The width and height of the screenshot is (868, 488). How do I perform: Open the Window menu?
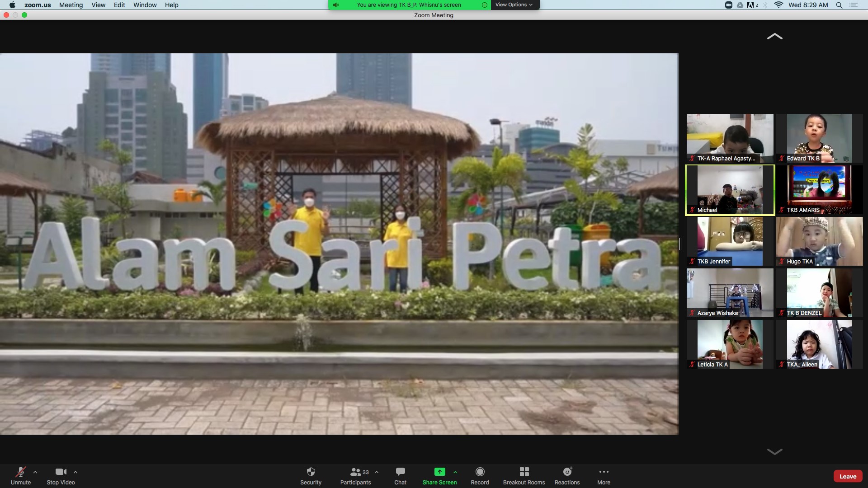coord(145,5)
